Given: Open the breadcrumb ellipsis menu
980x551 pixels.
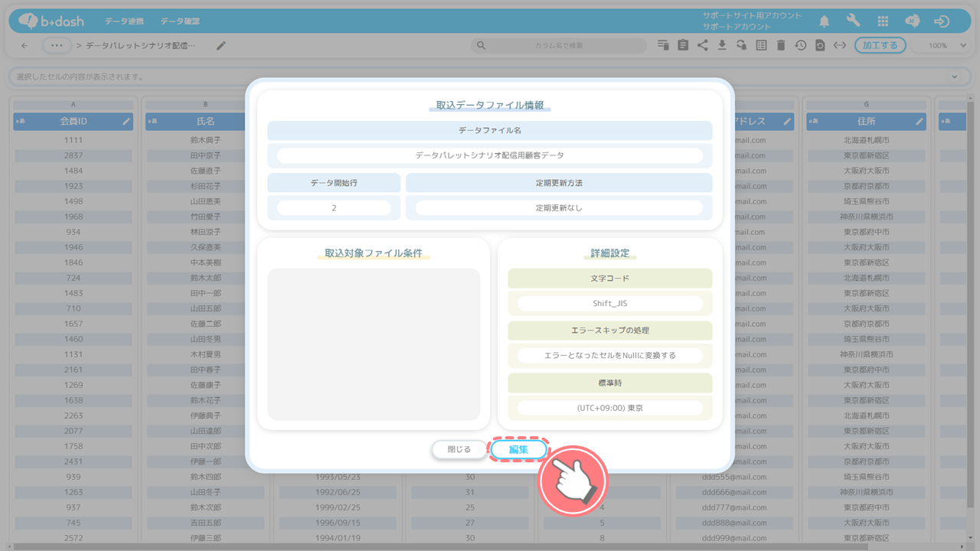Looking at the screenshot, I should click(57, 45).
